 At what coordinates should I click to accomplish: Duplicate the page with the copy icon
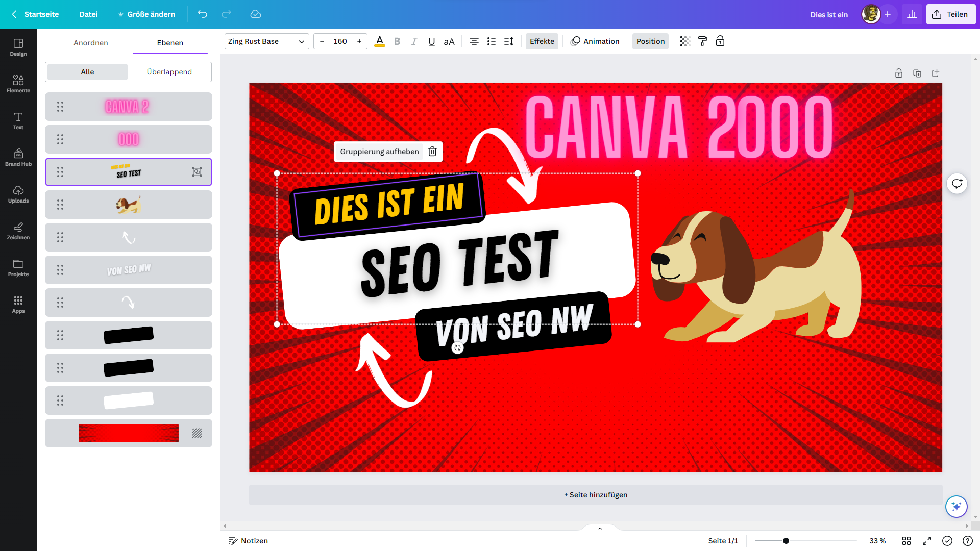[x=917, y=73]
